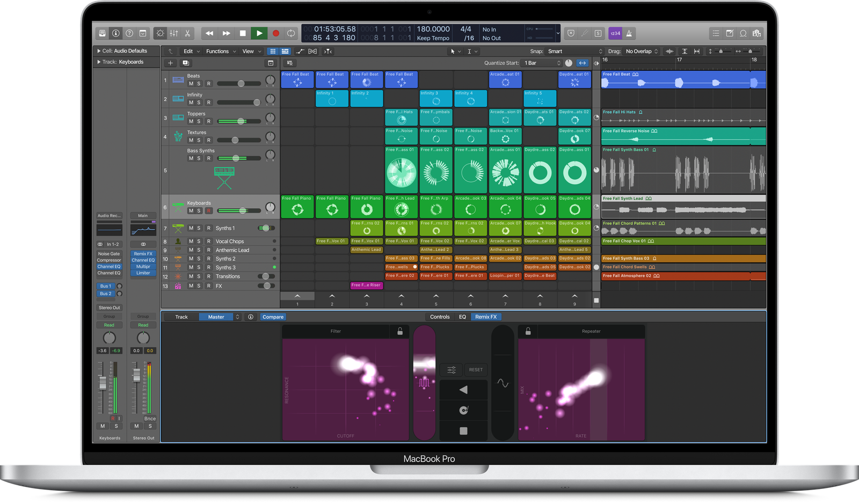Add a new track with plus button

(171, 63)
